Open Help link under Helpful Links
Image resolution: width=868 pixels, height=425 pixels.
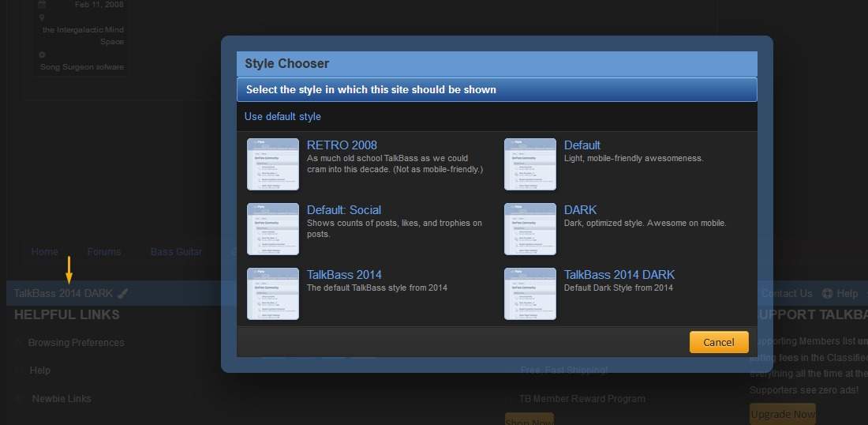click(40, 370)
